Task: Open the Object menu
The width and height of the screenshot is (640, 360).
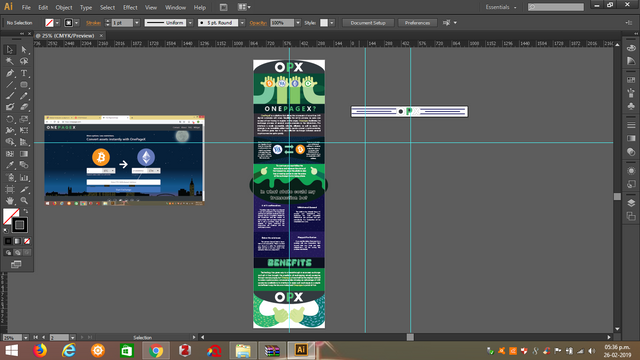Action: point(64,7)
